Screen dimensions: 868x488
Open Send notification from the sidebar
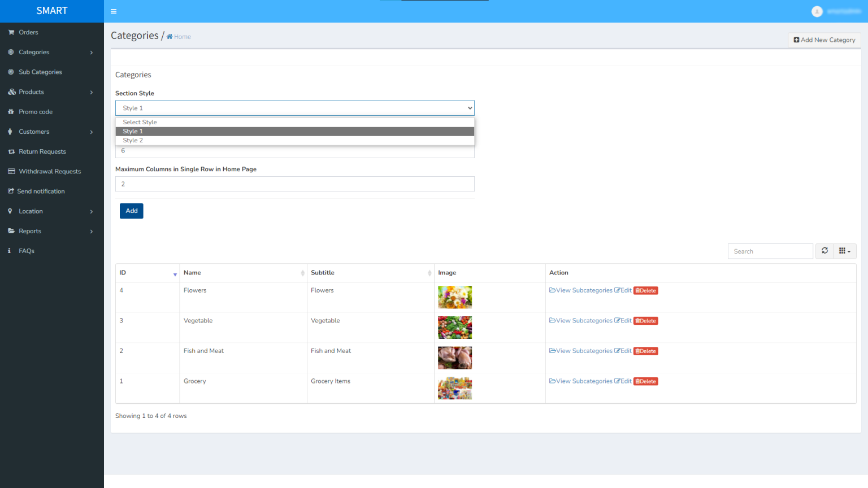click(40, 191)
